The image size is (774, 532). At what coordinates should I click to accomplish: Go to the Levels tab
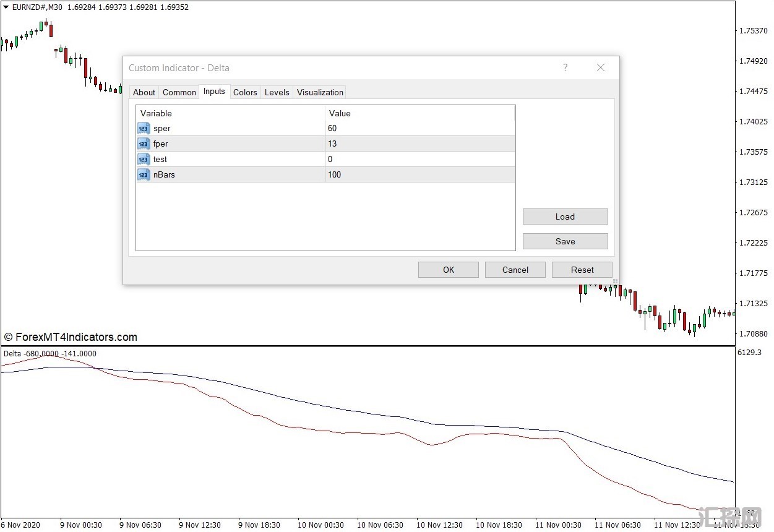click(277, 92)
